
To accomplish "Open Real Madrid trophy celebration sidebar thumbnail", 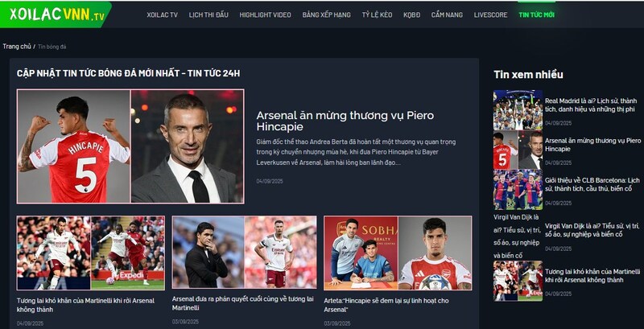I will click(x=518, y=110).
